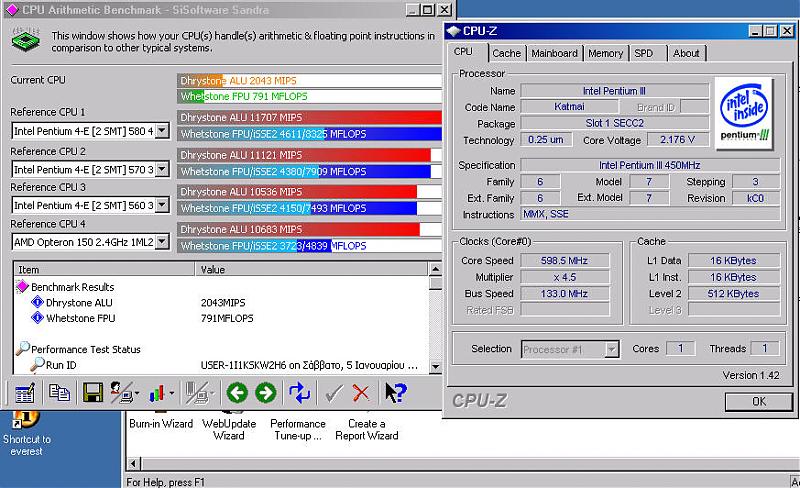Click the greyed-out computer toolbar icon

point(196,393)
